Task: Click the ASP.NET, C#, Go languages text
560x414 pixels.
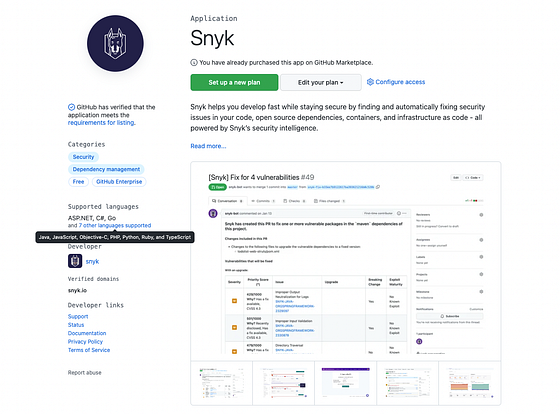Action: [92, 218]
